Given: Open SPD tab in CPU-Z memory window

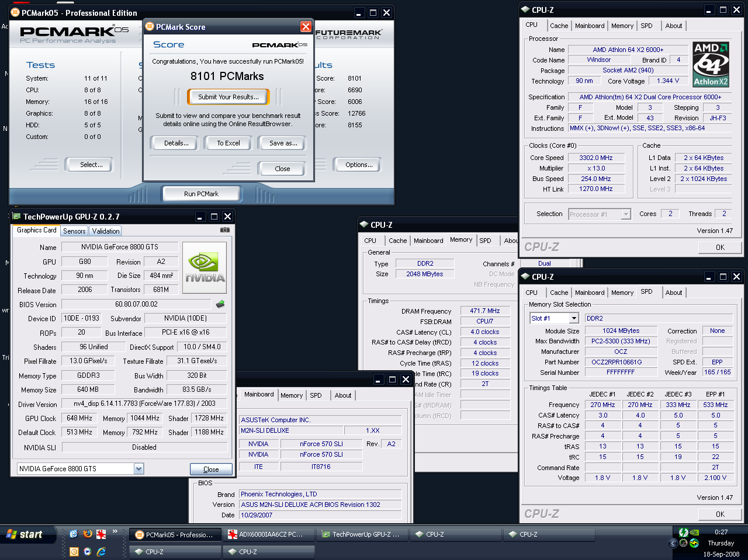Looking at the screenshot, I should (x=485, y=241).
